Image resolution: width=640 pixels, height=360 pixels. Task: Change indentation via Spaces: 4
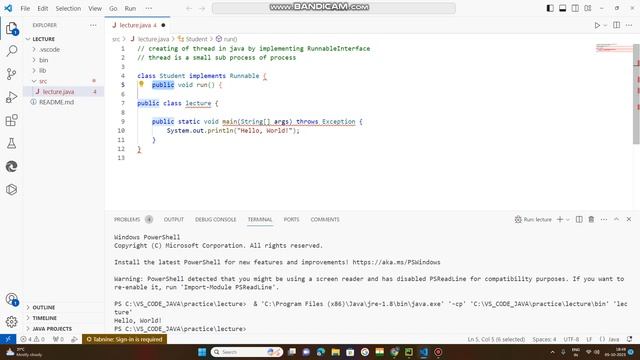(x=544, y=339)
